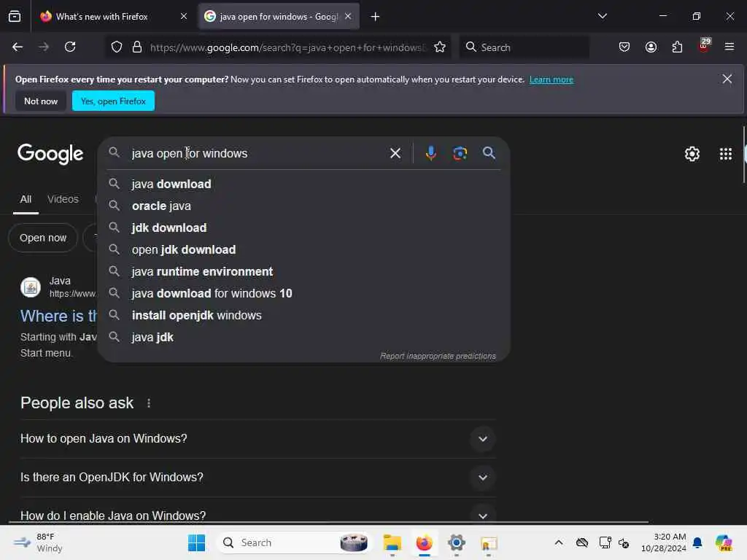Close the java open for windows tab
The height and width of the screenshot is (560, 747).
(348, 17)
